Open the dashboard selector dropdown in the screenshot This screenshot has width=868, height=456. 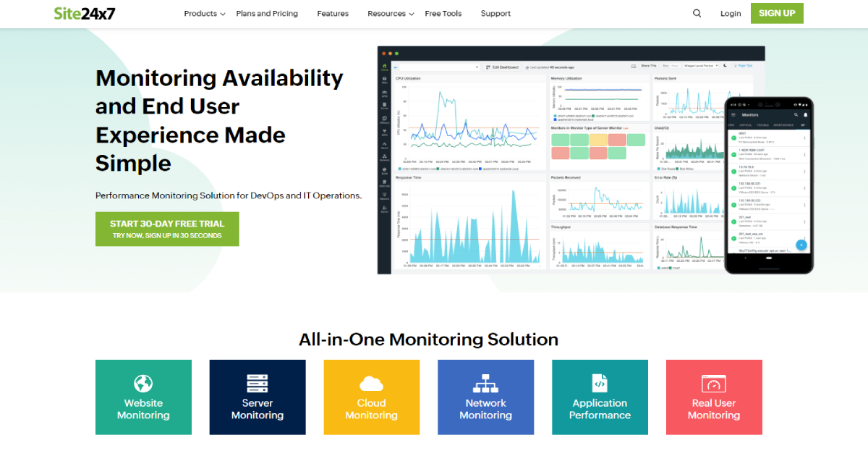click(x=440, y=67)
